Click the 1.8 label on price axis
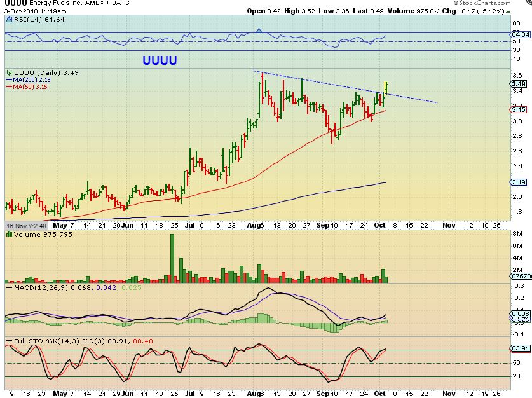Screen dimensions: 532x398 (x=517, y=211)
